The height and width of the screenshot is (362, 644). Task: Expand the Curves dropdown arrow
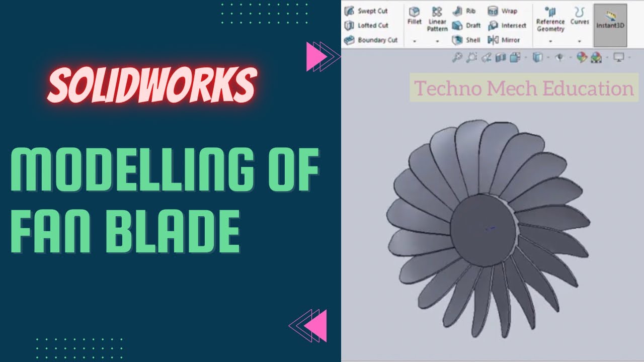click(x=580, y=41)
